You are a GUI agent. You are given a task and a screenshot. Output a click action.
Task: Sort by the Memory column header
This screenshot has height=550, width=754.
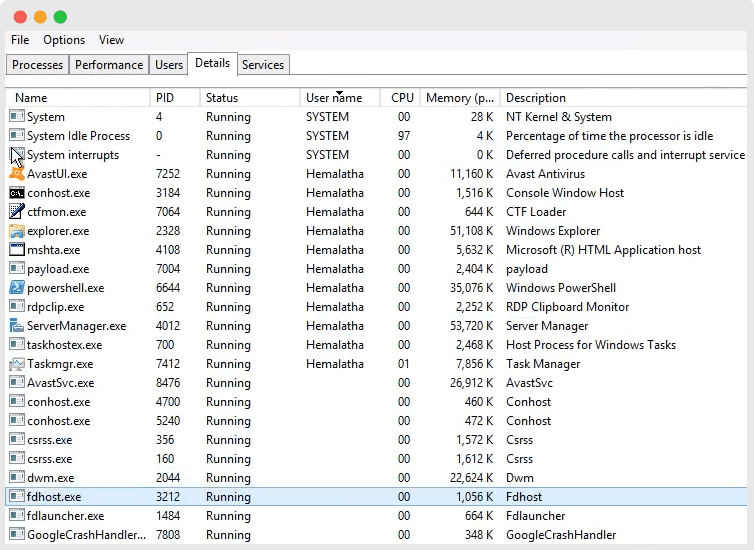click(x=460, y=98)
